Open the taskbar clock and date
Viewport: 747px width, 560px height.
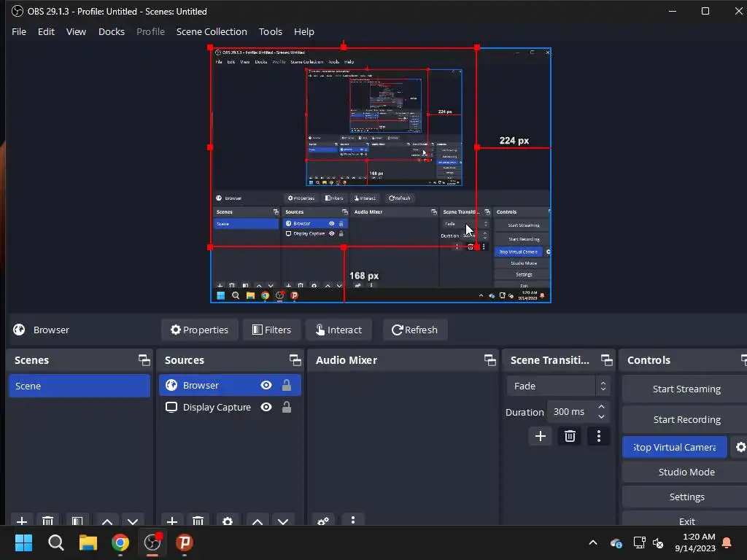[695, 542]
